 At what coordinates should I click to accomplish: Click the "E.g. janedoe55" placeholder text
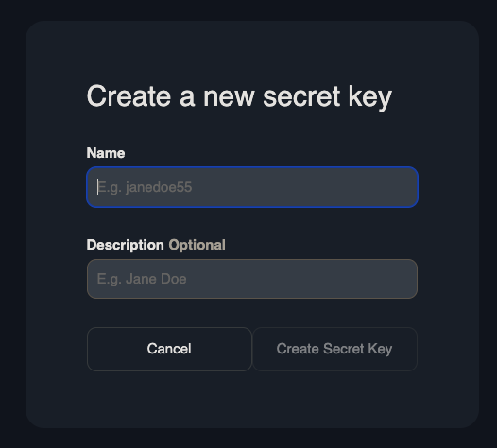(x=145, y=187)
